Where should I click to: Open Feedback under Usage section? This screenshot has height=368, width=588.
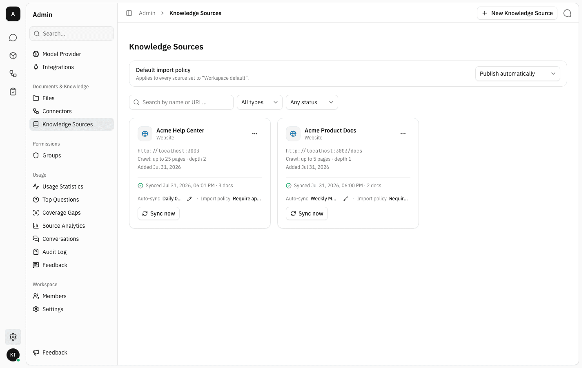pyautogui.click(x=71, y=265)
